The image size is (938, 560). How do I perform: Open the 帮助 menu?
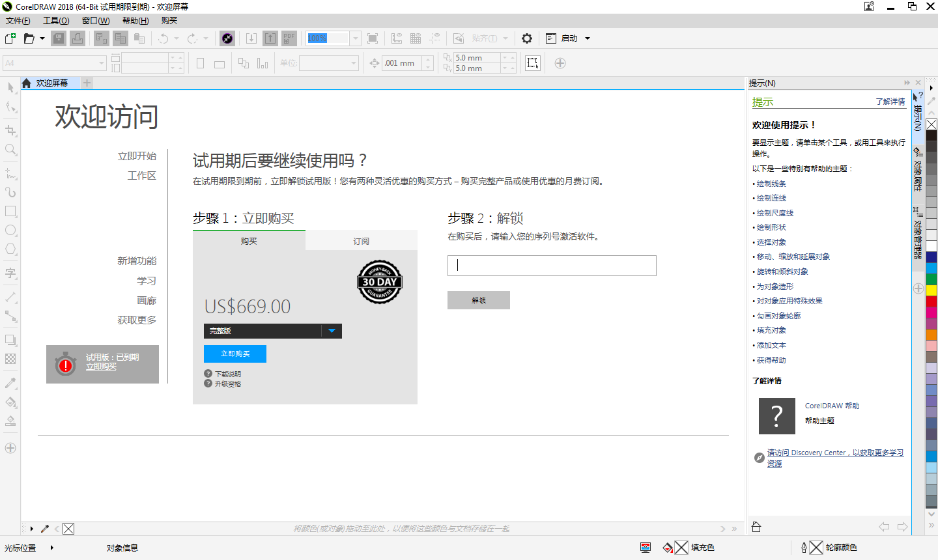coord(135,21)
